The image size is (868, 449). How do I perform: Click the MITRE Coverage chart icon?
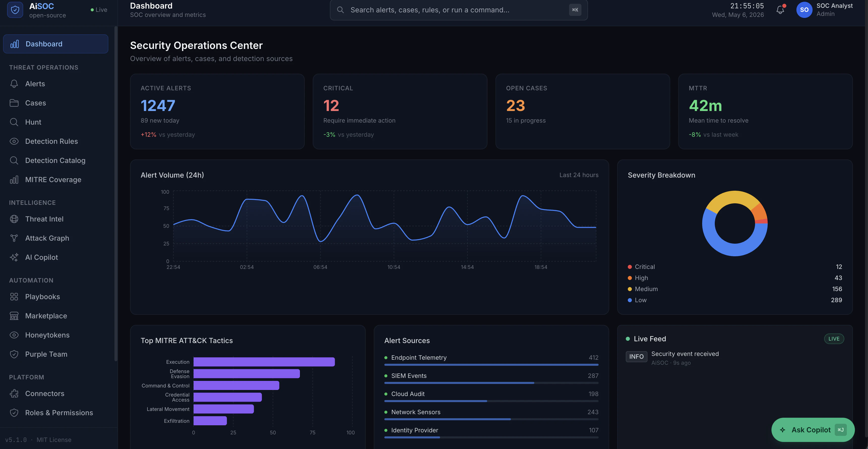pyautogui.click(x=14, y=180)
